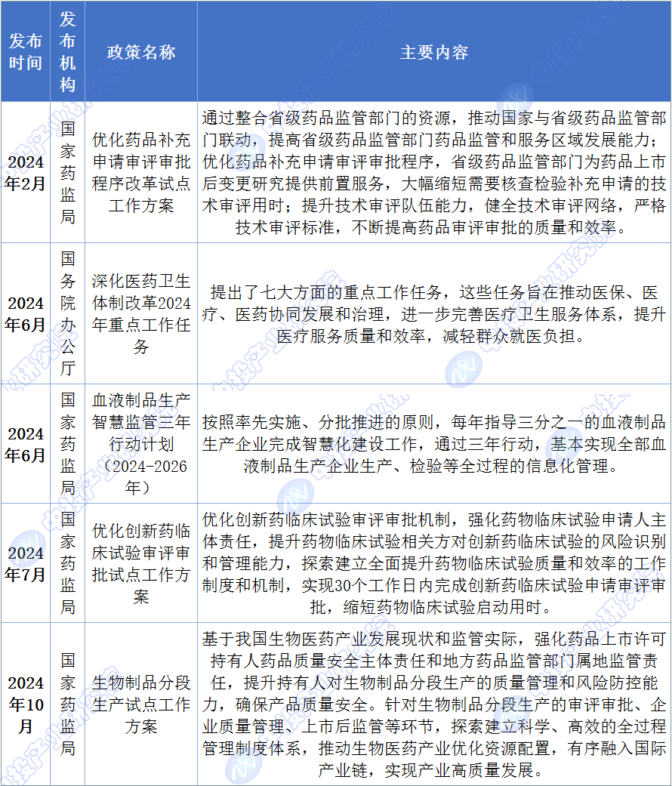Click the 主要内容 column header

tap(434, 52)
